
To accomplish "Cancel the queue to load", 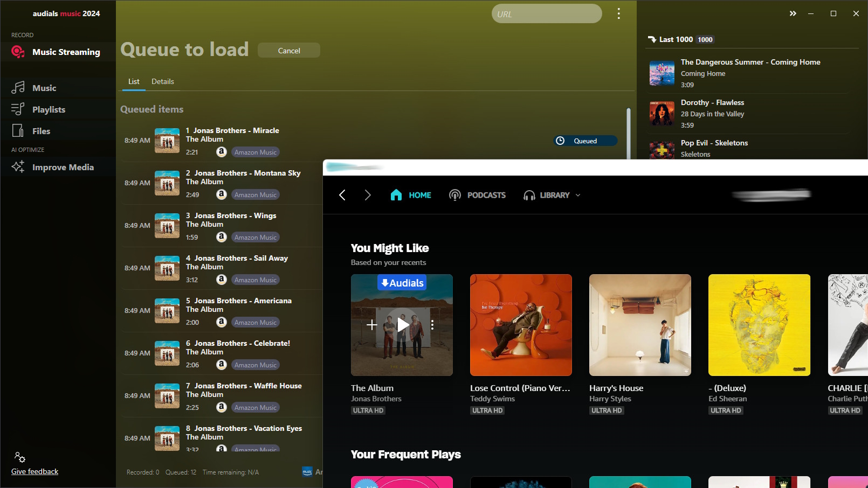I will 289,50.
